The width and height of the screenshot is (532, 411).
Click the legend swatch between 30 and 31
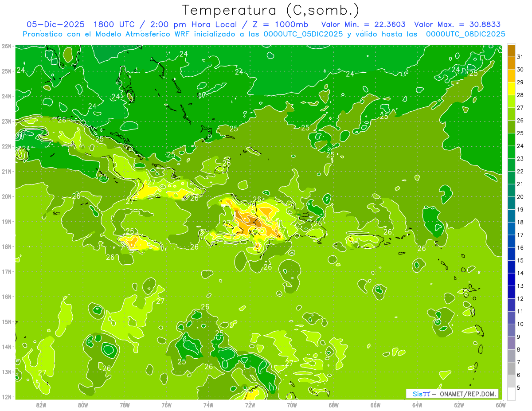[x=511, y=63]
